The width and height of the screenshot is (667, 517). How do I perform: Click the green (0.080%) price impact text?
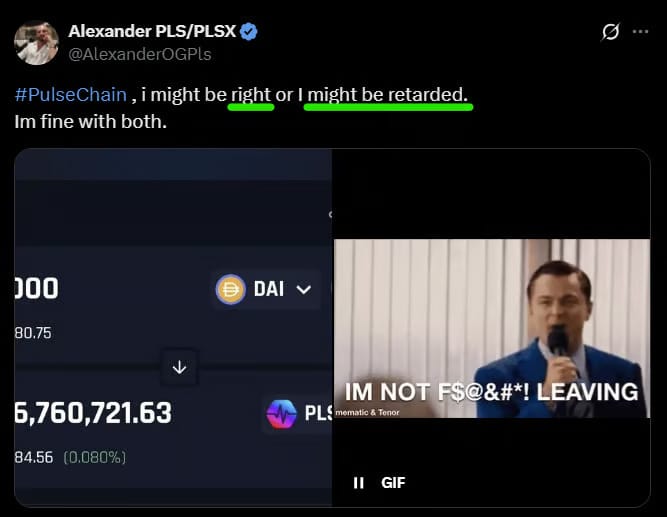95,457
